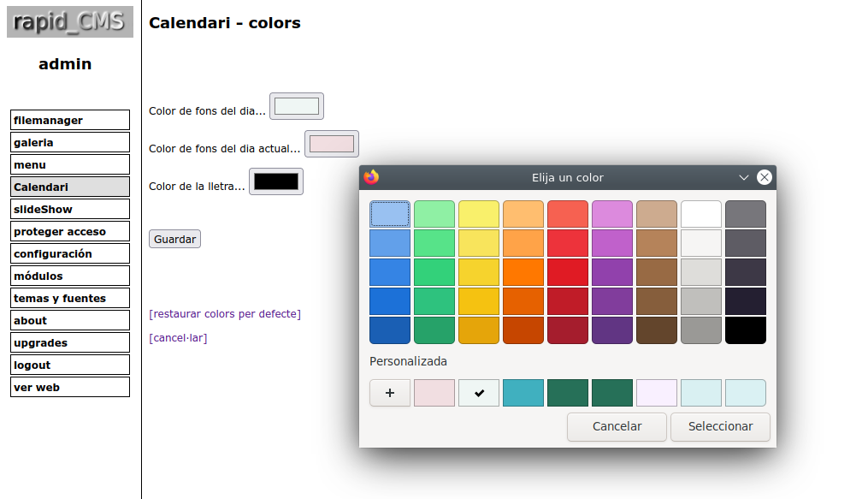
Task: Click the cancel·lar link
Action: [178, 338]
